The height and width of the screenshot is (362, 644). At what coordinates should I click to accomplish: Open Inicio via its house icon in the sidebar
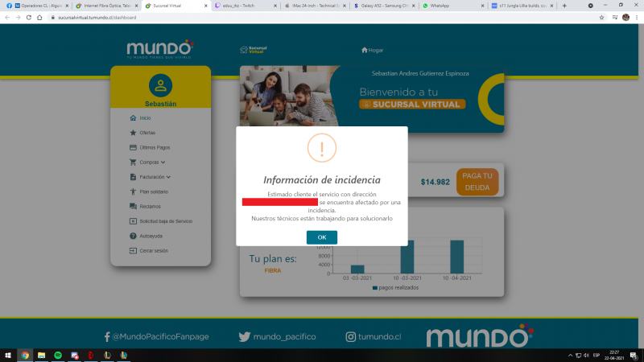pyautogui.click(x=133, y=117)
